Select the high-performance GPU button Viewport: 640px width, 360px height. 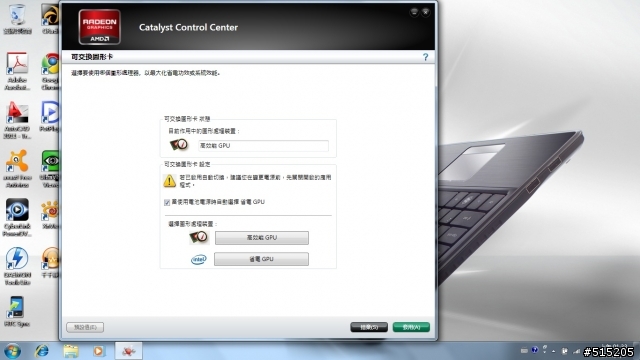(x=262, y=238)
